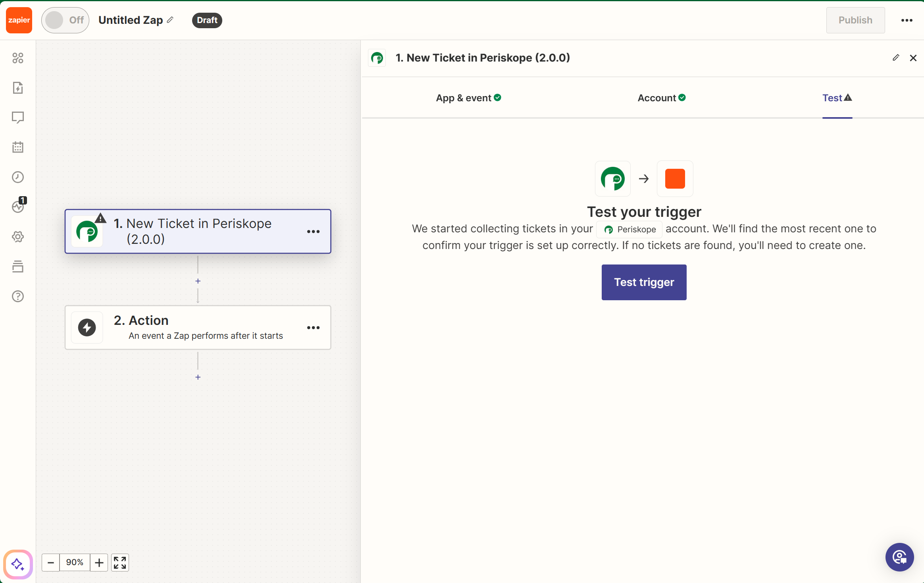This screenshot has width=924, height=583.
Task: Toggle the Zap On/Off switch
Action: (65, 20)
